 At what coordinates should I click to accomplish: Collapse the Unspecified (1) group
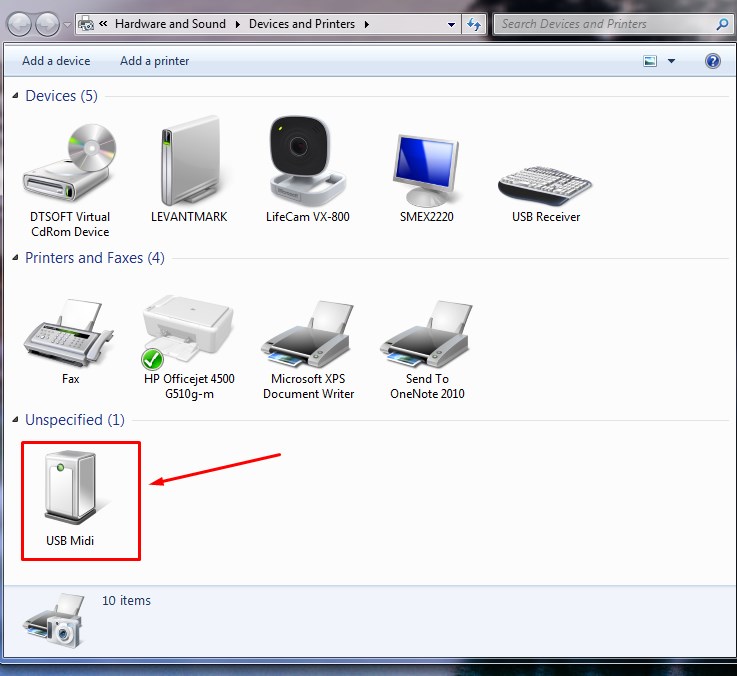16,419
